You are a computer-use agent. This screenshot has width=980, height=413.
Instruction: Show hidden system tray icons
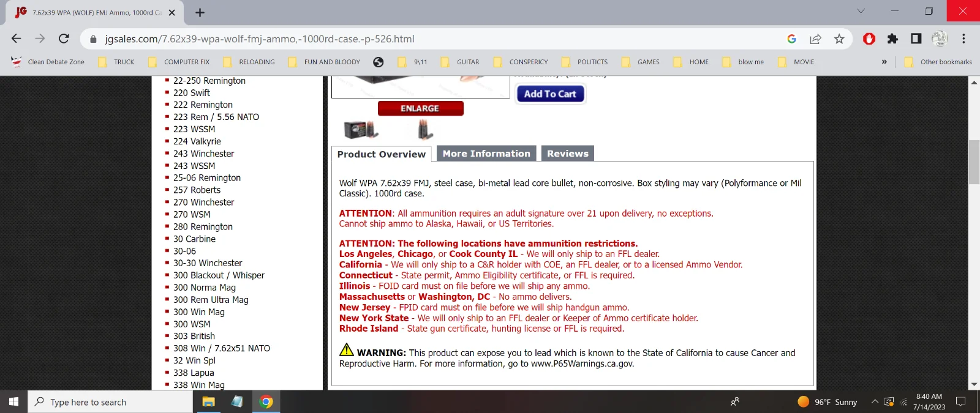pos(875,402)
